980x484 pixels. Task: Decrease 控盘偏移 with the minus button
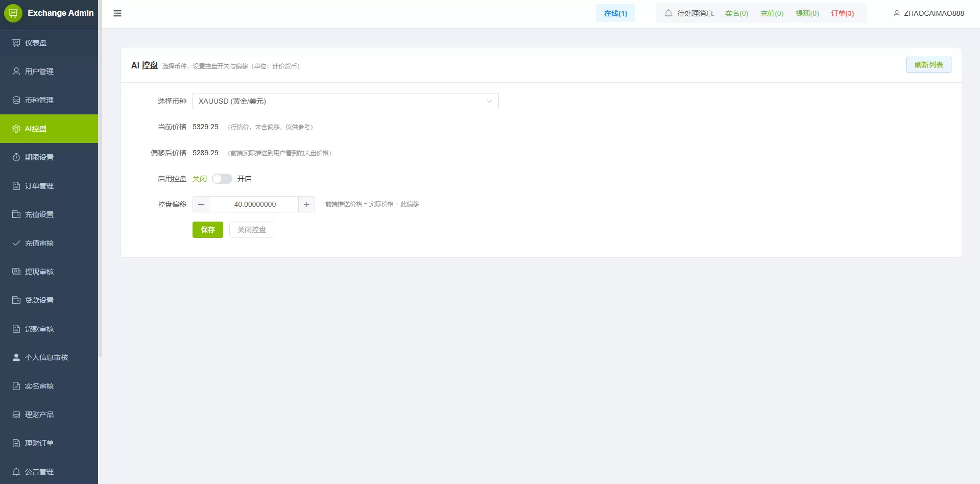pos(201,204)
